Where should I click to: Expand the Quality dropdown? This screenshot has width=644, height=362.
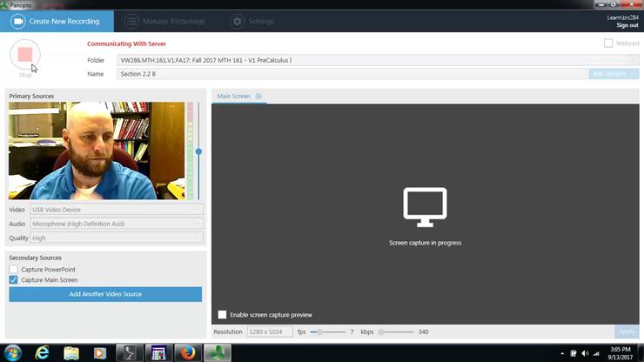(x=117, y=238)
